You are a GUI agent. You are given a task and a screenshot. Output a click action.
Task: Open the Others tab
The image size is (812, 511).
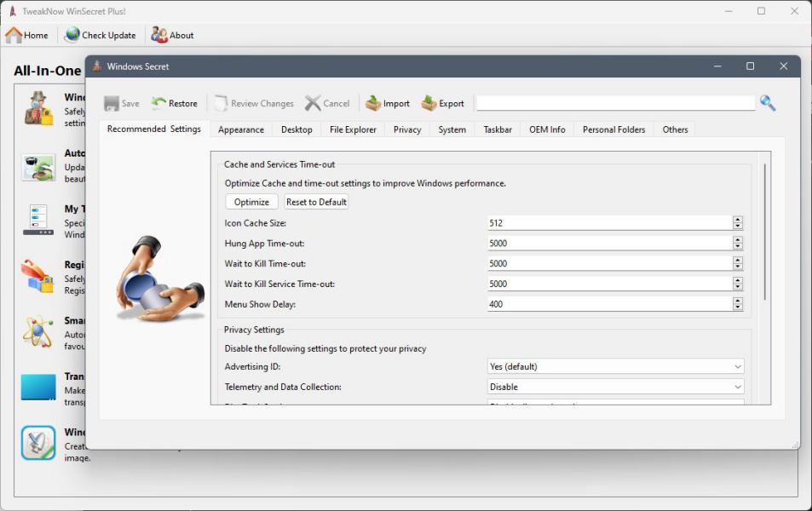coord(676,129)
